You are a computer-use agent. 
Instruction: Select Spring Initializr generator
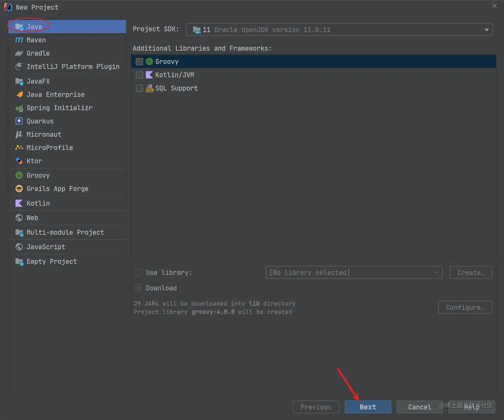[x=67, y=108]
